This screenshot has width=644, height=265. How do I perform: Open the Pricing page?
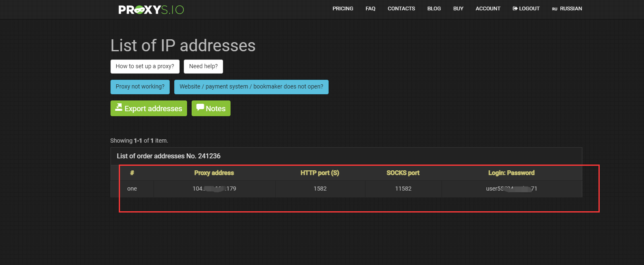(343, 9)
